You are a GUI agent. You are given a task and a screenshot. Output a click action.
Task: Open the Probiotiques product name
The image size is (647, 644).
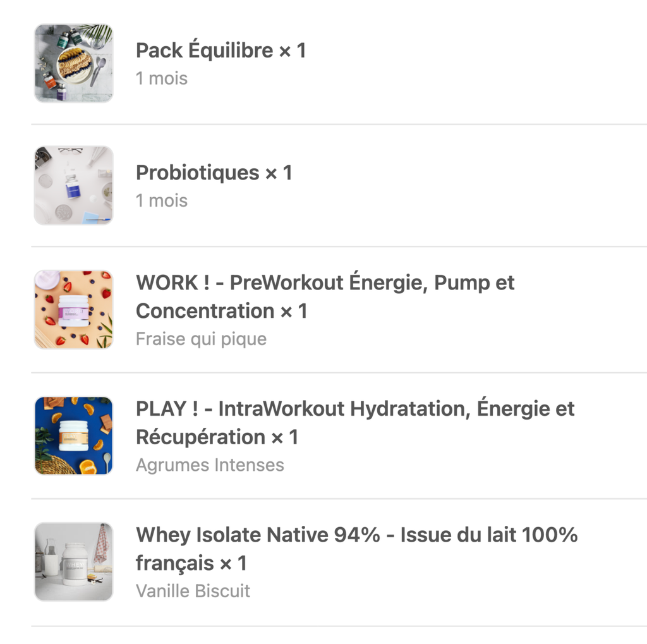pyautogui.click(x=197, y=173)
